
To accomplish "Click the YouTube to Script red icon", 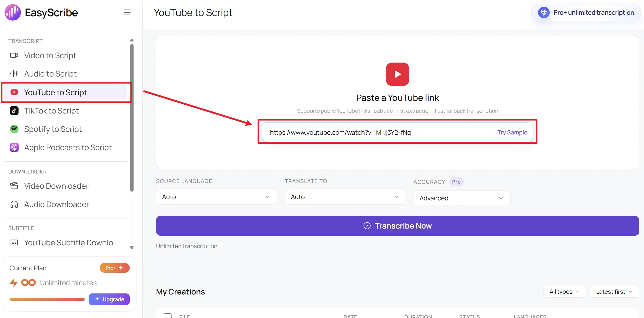I will pos(14,92).
